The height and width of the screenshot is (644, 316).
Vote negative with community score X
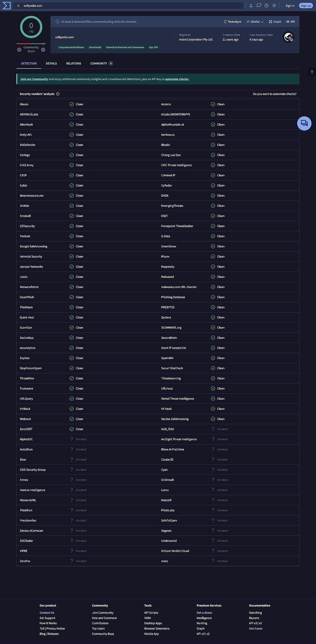[19, 50]
